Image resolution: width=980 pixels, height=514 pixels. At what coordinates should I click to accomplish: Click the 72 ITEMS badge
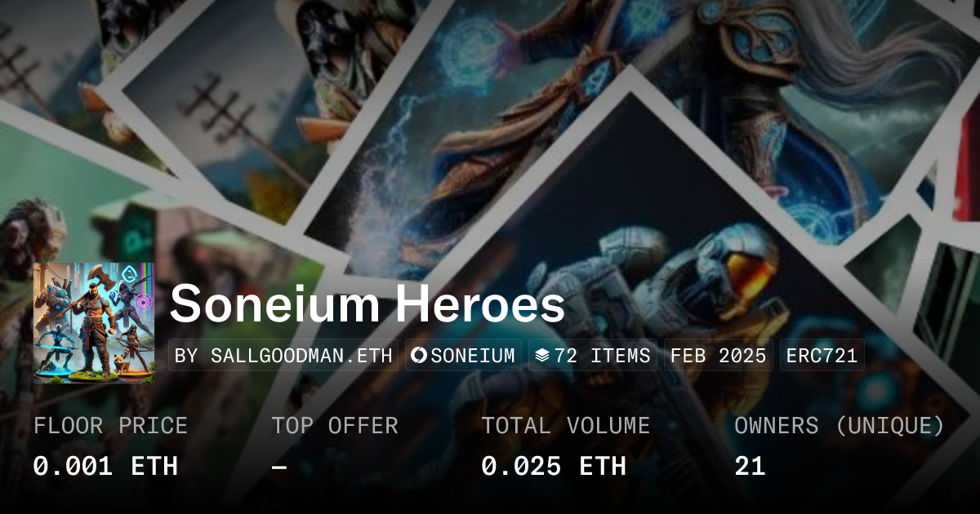click(x=593, y=356)
